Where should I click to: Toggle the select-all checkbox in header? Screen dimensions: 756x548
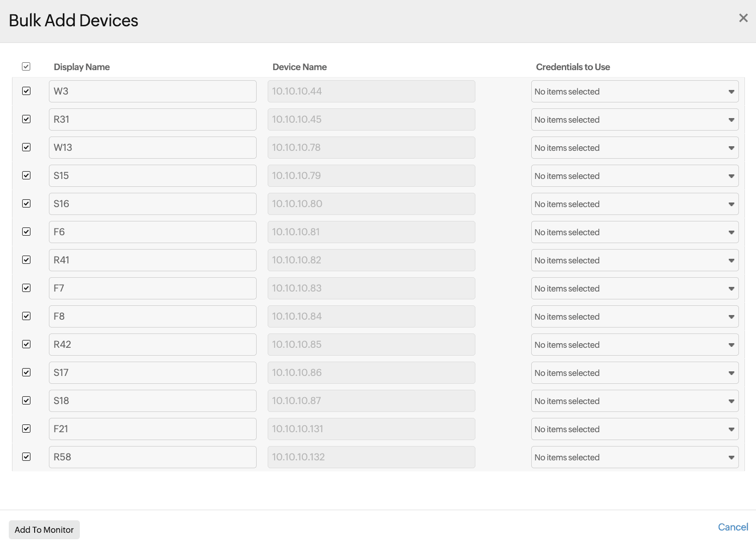click(x=26, y=67)
